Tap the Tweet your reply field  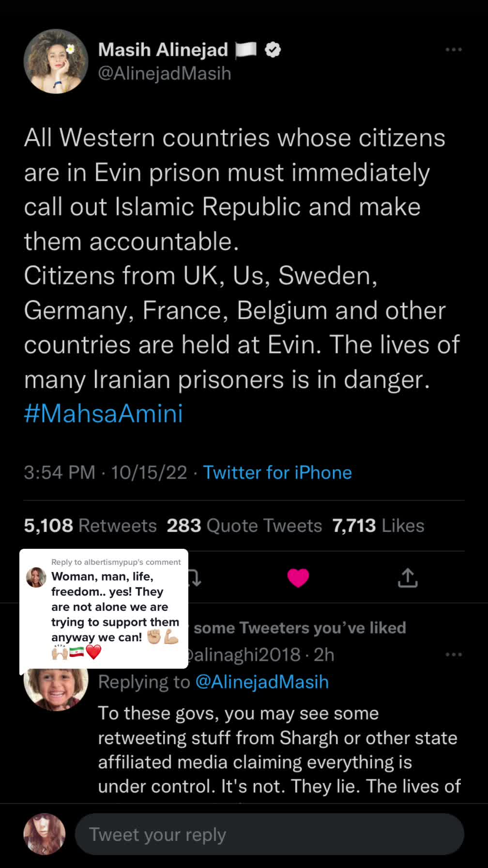pos(269,834)
